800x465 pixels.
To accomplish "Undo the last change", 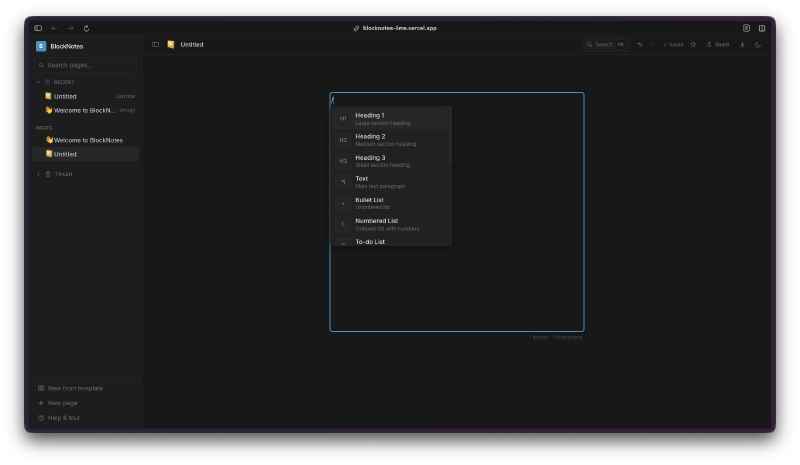I will [640, 45].
